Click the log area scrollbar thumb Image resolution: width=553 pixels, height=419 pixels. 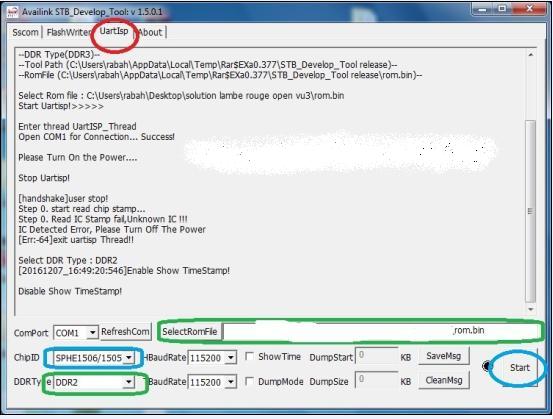[x=531, y=211]
